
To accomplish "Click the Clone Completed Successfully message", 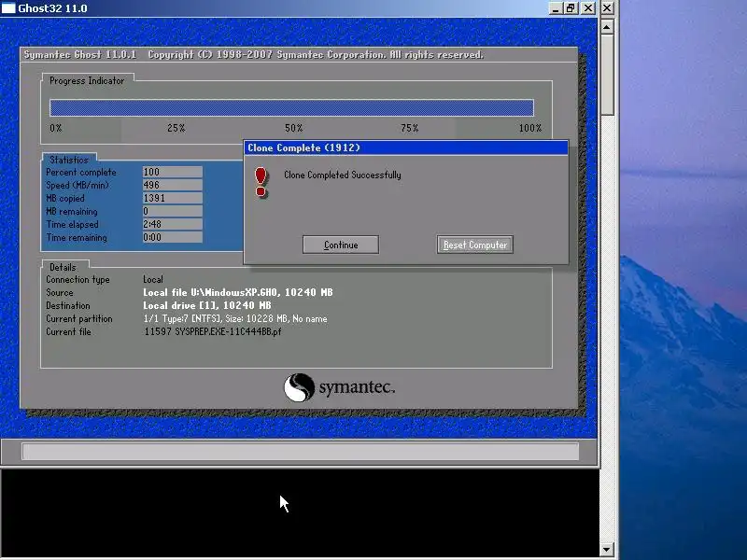I will pyautogui.click(x=342, y=175).
